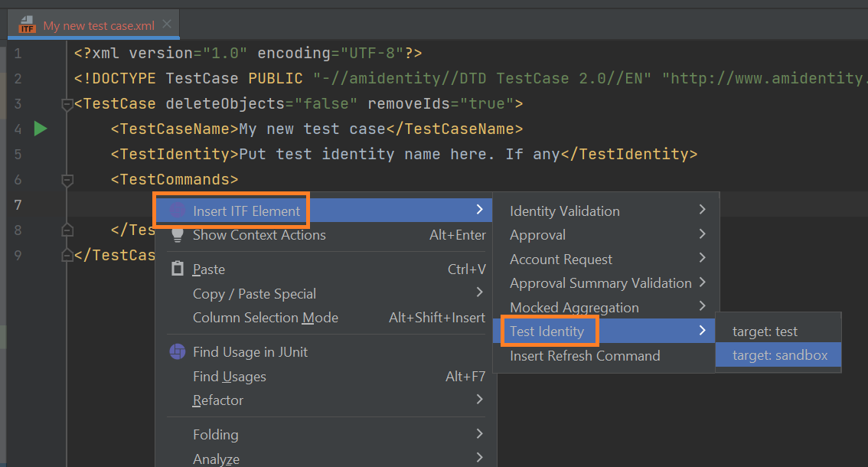Click the arrow beside Folding
868x467 pixels.
(x=479, y=433)
